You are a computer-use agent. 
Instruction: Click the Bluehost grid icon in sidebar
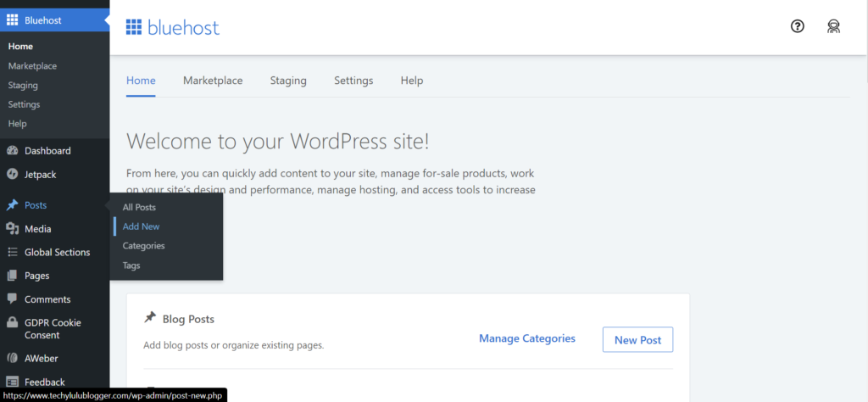[x=13, y=20]
